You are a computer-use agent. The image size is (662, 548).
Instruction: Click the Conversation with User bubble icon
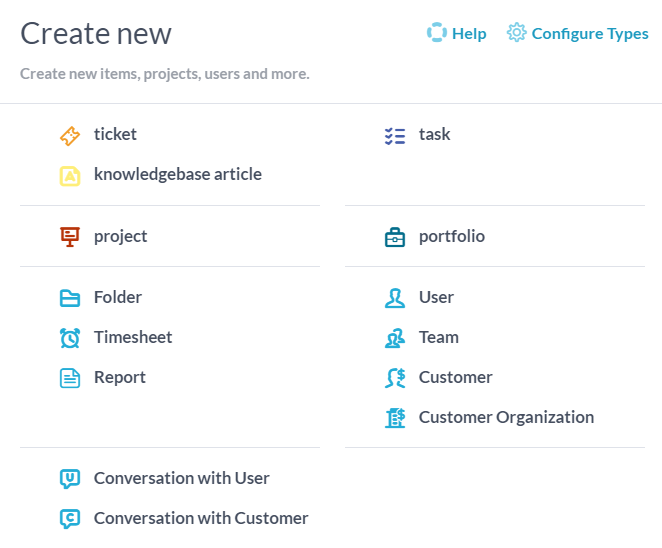(x=69, y=479)
